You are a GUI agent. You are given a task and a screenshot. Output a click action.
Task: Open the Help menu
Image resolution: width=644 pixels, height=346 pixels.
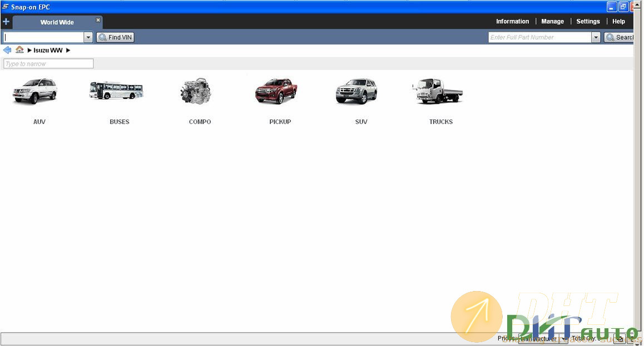[618, 21]
